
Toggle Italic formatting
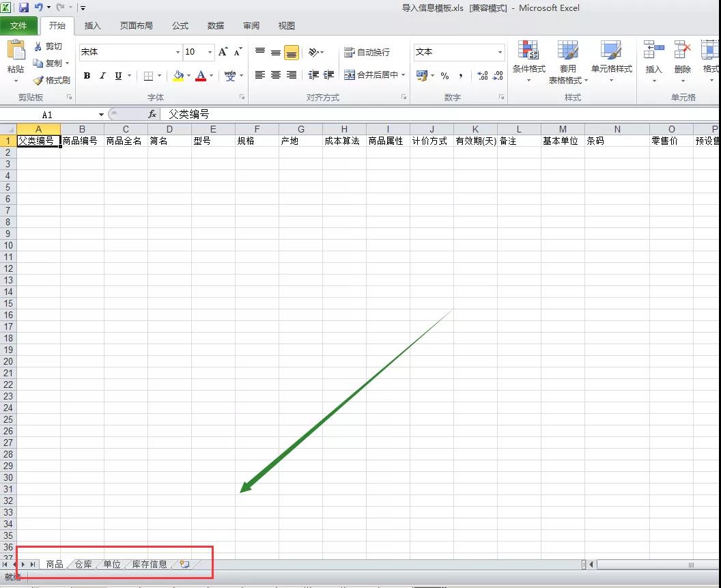102,76
